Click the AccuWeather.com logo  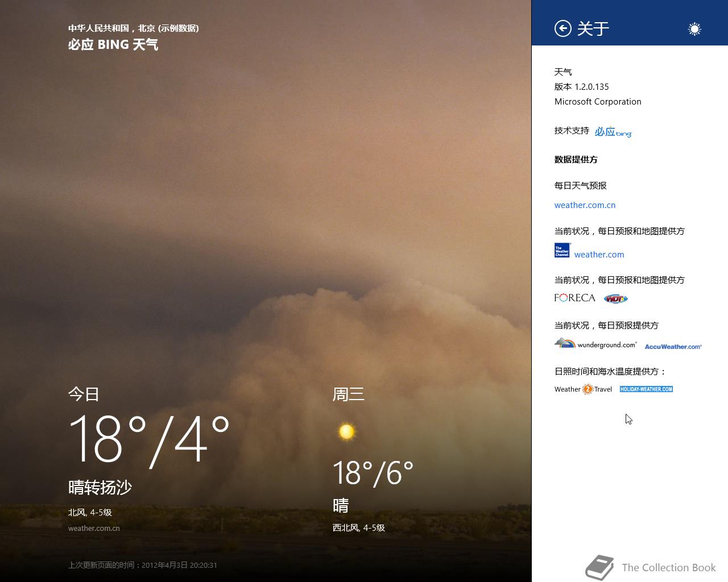click(673, 346)
